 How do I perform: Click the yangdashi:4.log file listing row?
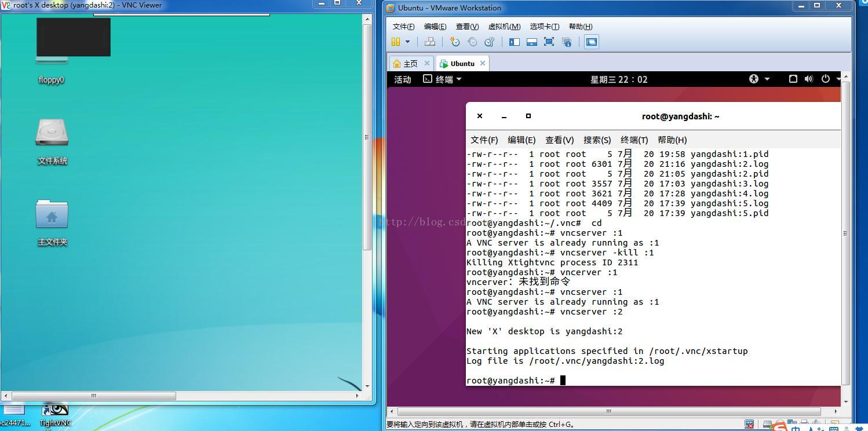point(617,193)
